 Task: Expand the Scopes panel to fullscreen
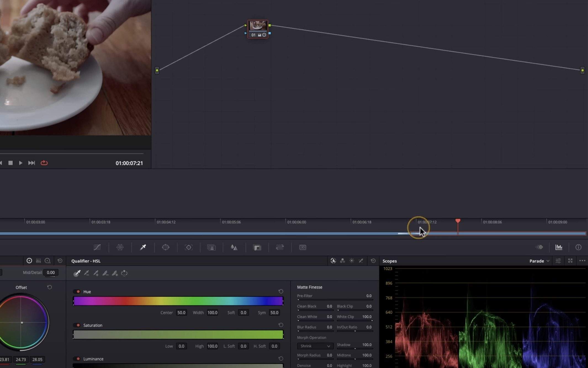pos(570,261)
